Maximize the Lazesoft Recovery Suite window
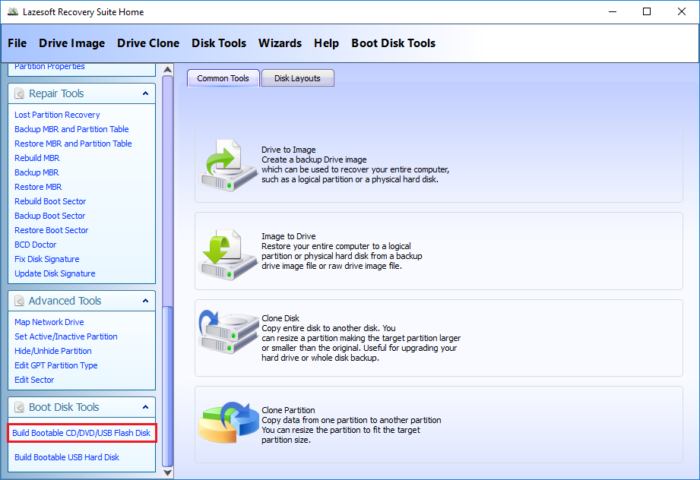 (x=647, y=12)
